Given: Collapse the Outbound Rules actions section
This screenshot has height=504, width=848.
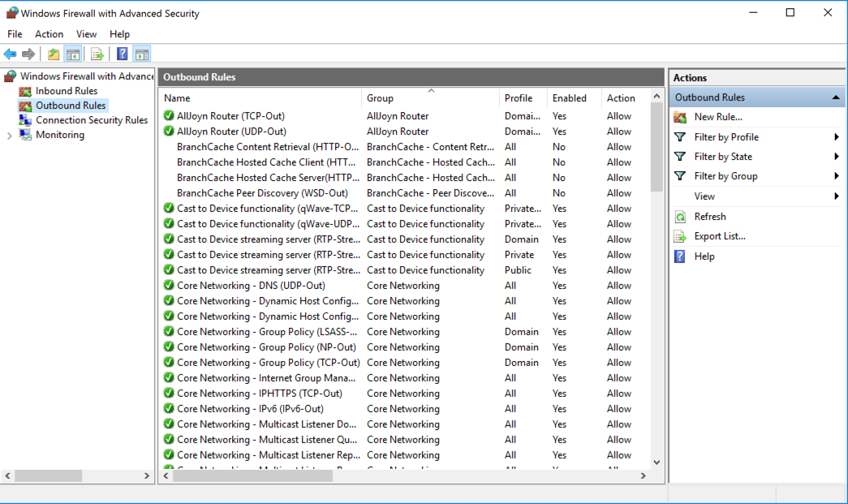Looking at the screenshot, I should click(x=836, y=97).
